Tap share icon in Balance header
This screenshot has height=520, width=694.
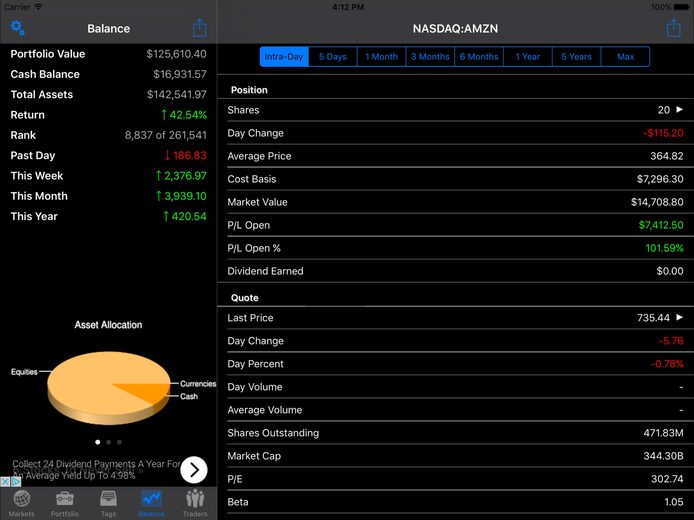(x=200, y=28)
